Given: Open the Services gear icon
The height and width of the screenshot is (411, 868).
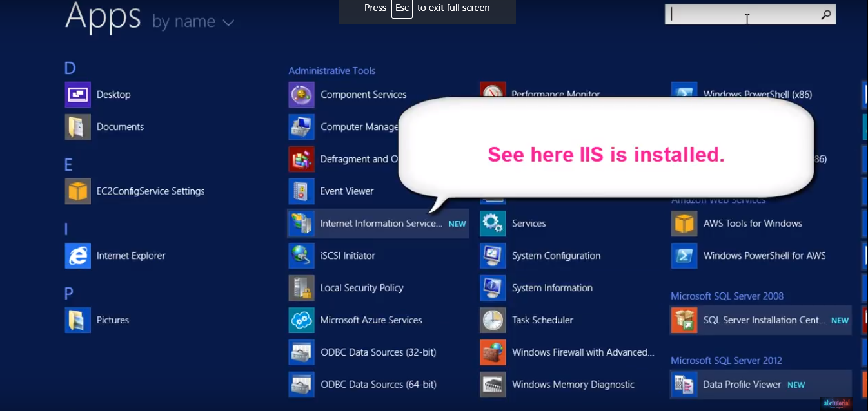Looking at the screenshot, I should (493, 224).
